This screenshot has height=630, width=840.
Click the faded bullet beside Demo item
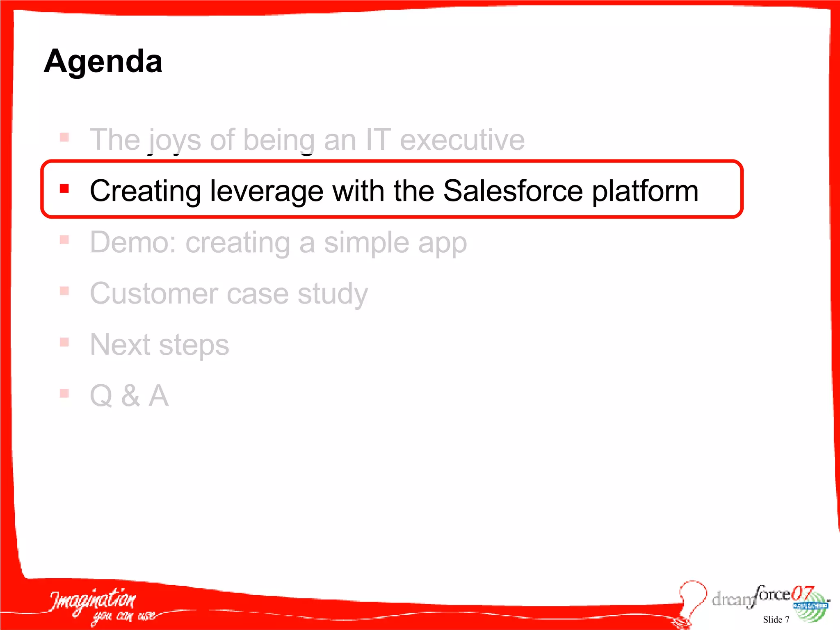pyautogui.click(x=64, y=240)
